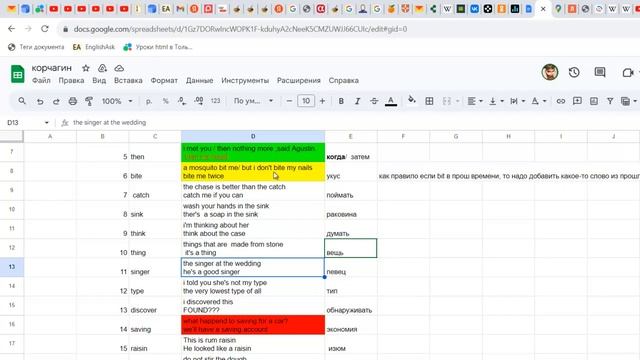Open the fill color picker
Image resolution: width=640 pixels, height=360 pixels.
(x=412, y=100)
